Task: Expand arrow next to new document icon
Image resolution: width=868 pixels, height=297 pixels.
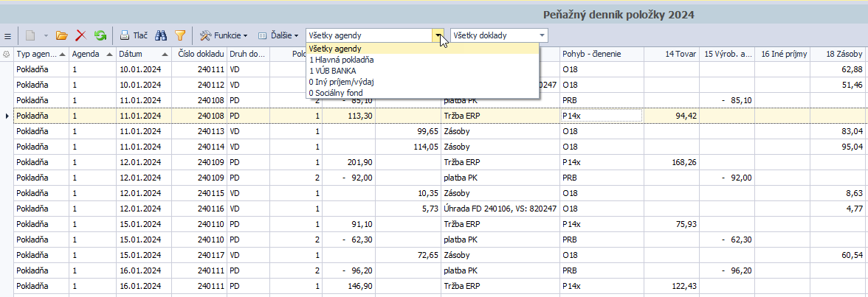Action: pyautogui.click(x=46, y=35)
